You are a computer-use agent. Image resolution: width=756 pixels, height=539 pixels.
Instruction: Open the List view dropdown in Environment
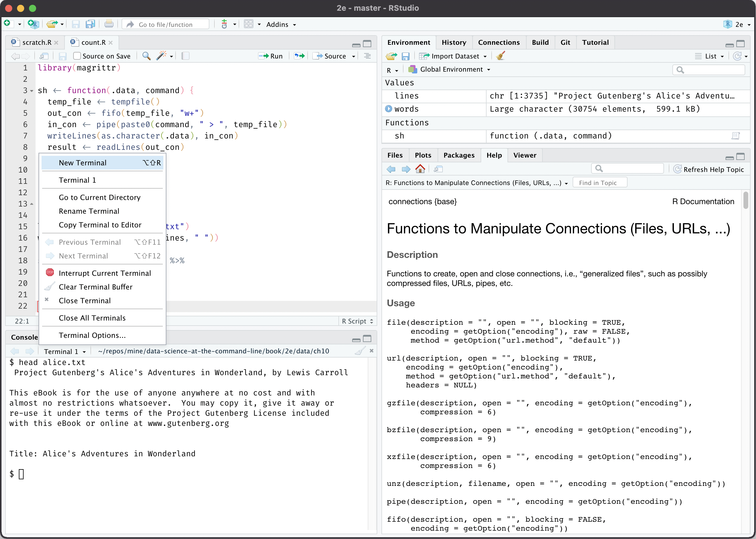(709, 56)
